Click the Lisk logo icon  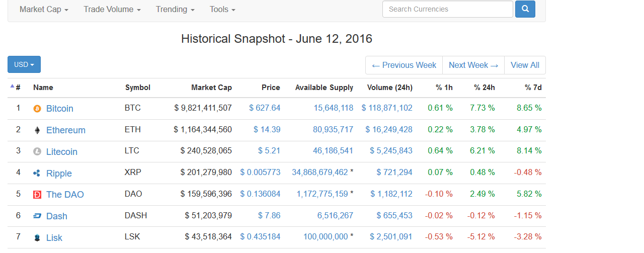coord(37,238)
